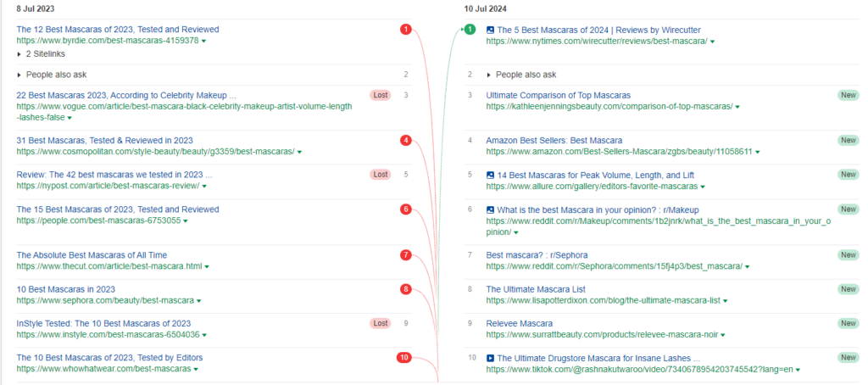Image resolution: width=868 pixels, height=385 pixels.
Task: Open dropdown arrow next to tiktok.com video URL
Action: click(x=798, y=370)
